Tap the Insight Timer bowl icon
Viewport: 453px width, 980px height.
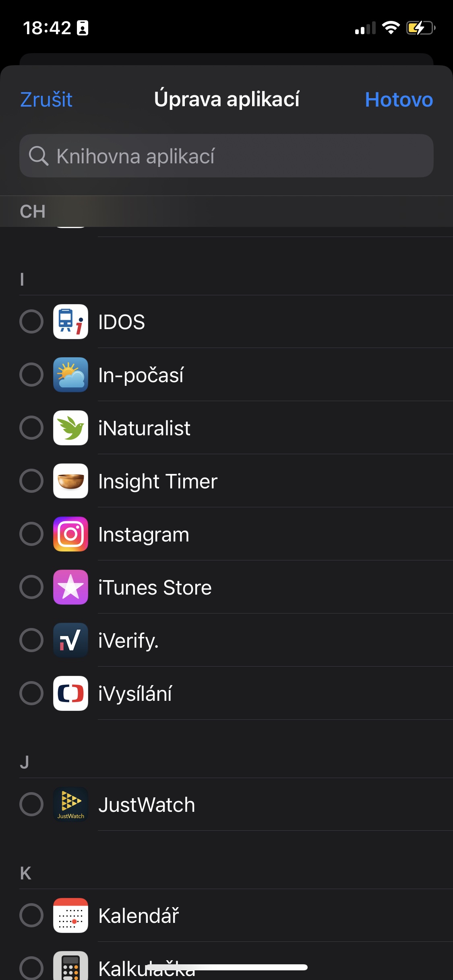pos(70,481)
